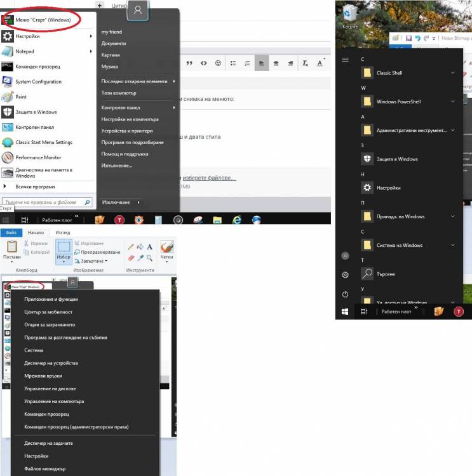Image resolution: width=472 pixels, height=476 pixels.
Task: Expand Настройки submenu arrow
Action: [x=91, y=36]
